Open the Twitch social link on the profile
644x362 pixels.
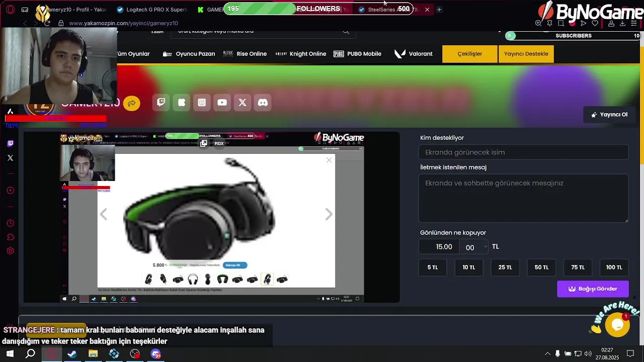(x=161, y=103)
